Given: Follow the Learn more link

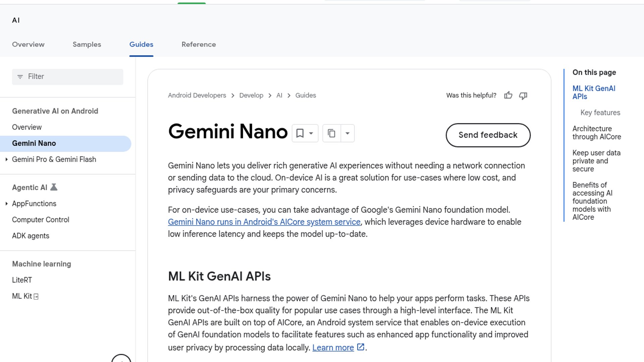Looking at the screenshot, I should 333,348.
